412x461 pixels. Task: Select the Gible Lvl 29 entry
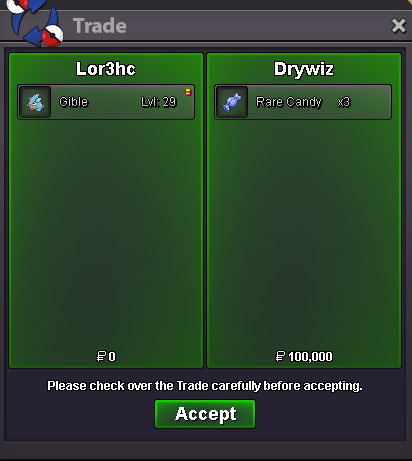coord(106,102)
